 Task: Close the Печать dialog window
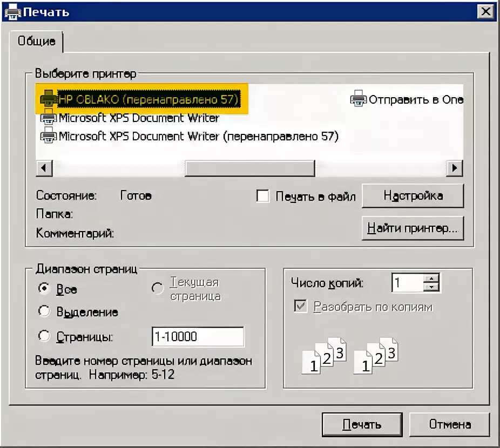click(x=485, y=12)
